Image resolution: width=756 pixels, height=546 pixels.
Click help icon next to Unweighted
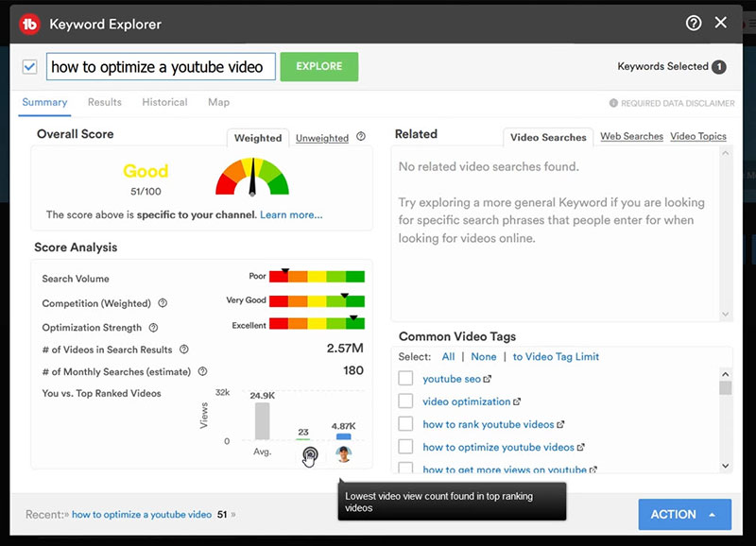360,138
